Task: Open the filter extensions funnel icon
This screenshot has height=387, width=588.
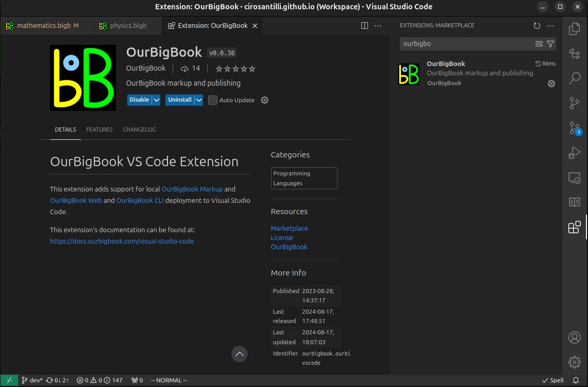Action: click(x=550, y=44)
